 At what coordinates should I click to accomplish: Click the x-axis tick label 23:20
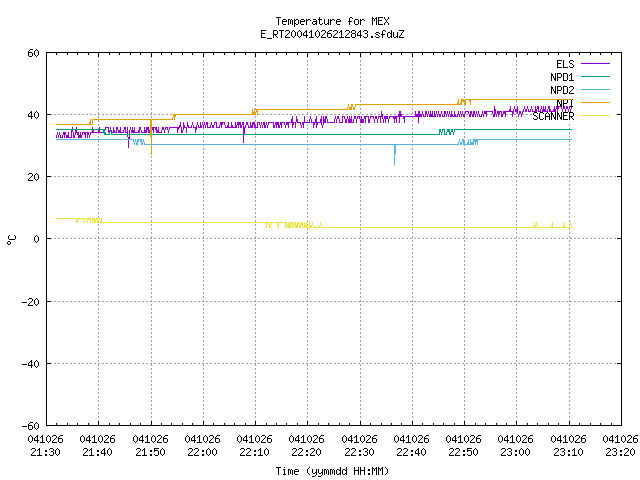(620, 452)
